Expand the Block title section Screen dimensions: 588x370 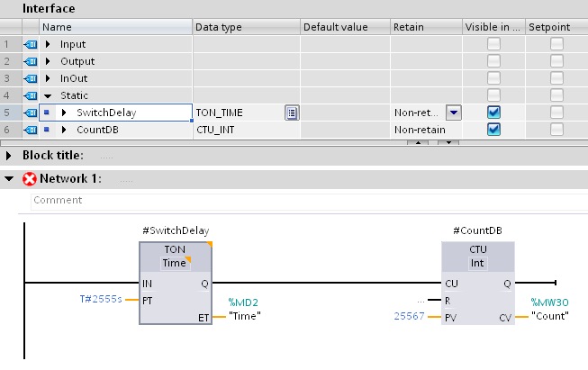point(10,155)
